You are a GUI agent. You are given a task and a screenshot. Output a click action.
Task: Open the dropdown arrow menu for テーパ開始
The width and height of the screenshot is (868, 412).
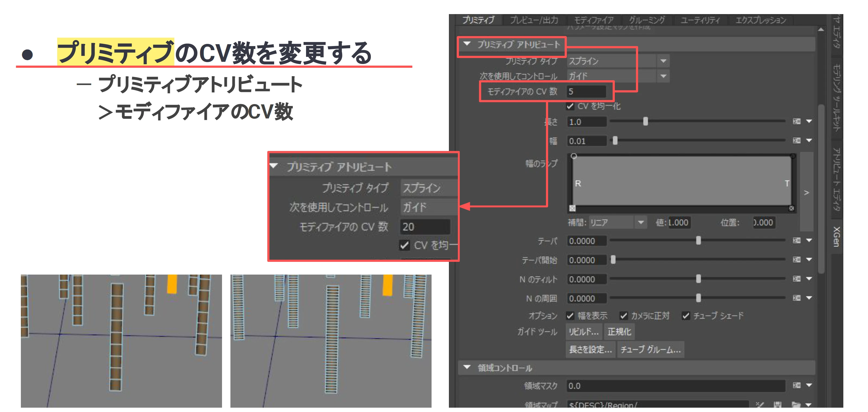(809, 259)
